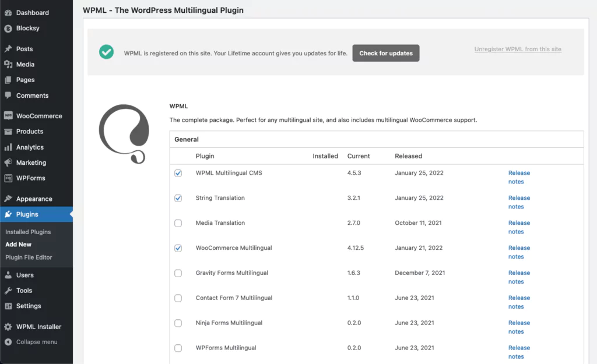Click the Posts pin icon
Screen dimensions: 597x364
[x=8, y=49]
